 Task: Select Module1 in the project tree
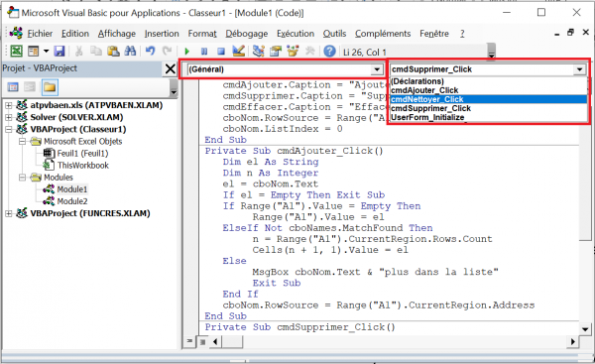tap(72, 189)
